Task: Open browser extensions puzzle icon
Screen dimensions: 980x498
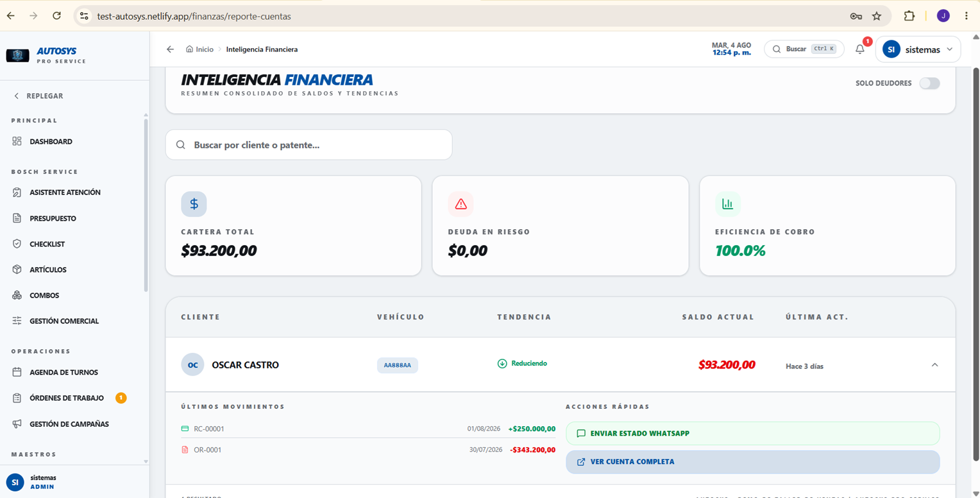Action: pos(909,16)
